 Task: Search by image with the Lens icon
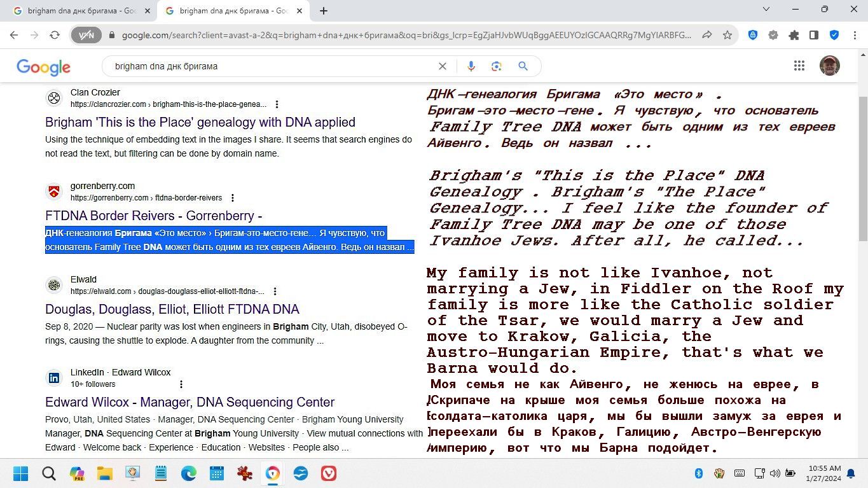point(497,66)
